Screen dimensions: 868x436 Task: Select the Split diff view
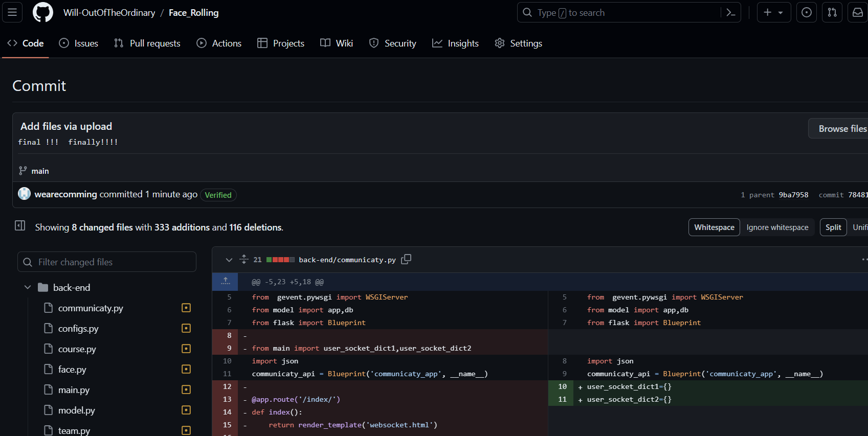(x=833, y=227)
